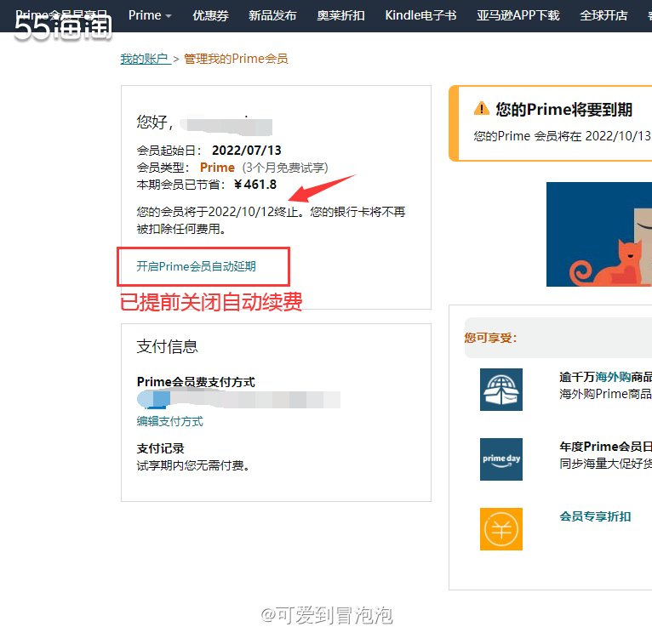The image size is (652, 644).
Task: Click 编辑支付方式 link
Action: click(x=169, y=421)
